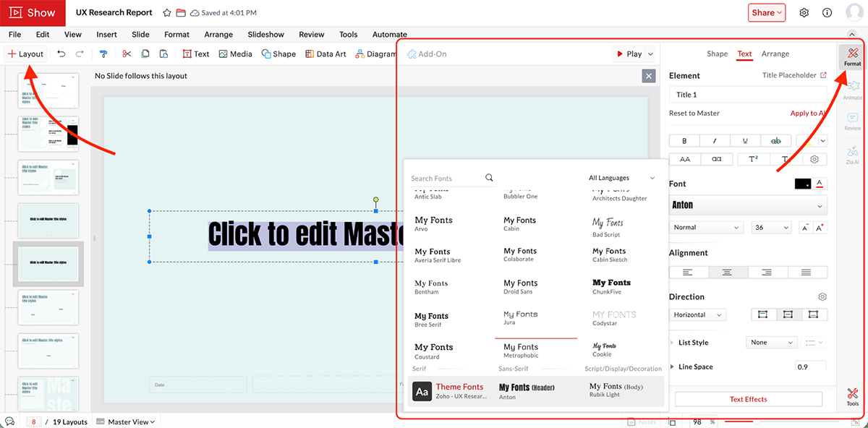The width and height of the screenshot is (868, 428).
Task: Click the Animate sidebar icon
Action: tap(854, 87)
